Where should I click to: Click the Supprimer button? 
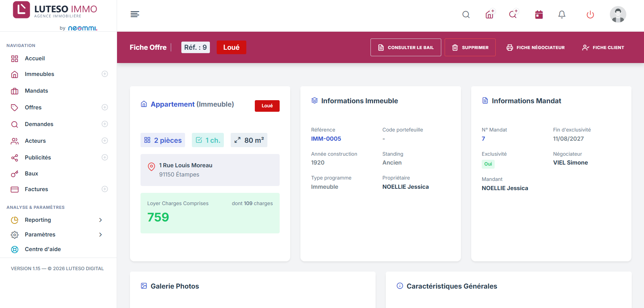coord(470,47)
